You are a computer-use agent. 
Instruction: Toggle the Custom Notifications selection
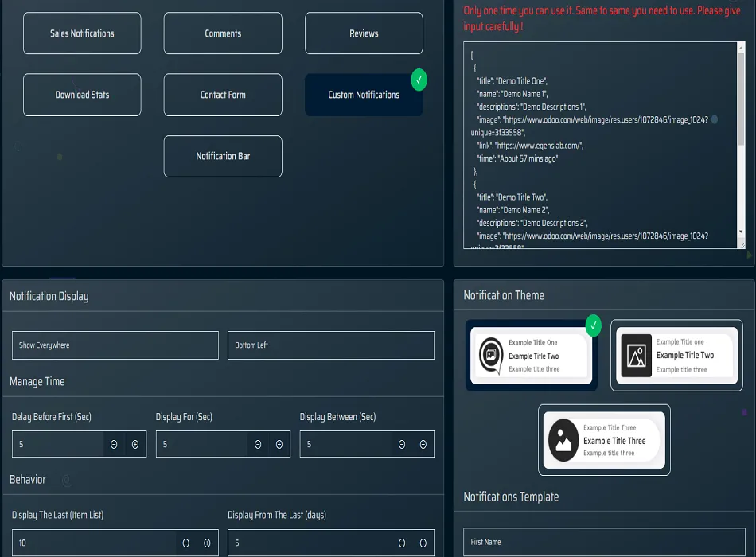(364, 95)
